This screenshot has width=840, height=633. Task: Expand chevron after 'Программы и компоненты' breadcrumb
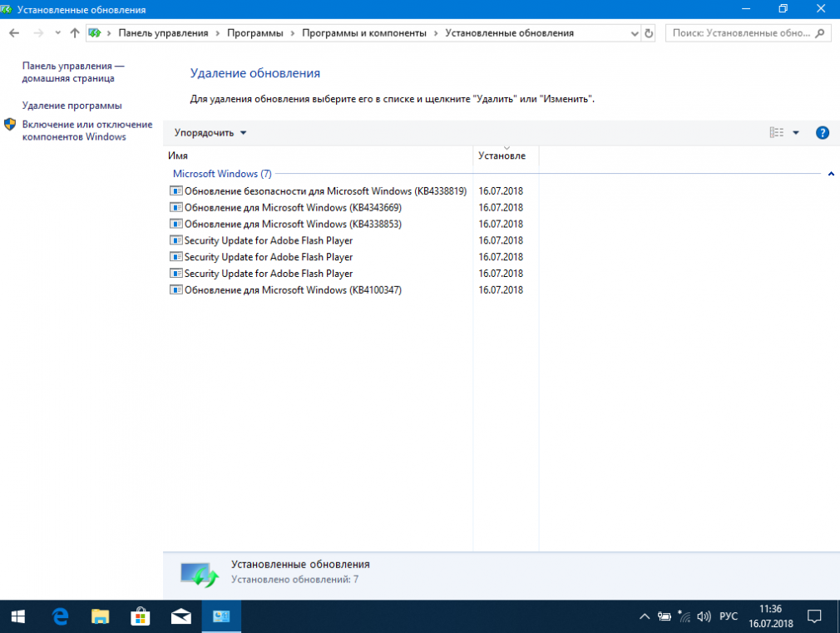[x=436, y=33]
